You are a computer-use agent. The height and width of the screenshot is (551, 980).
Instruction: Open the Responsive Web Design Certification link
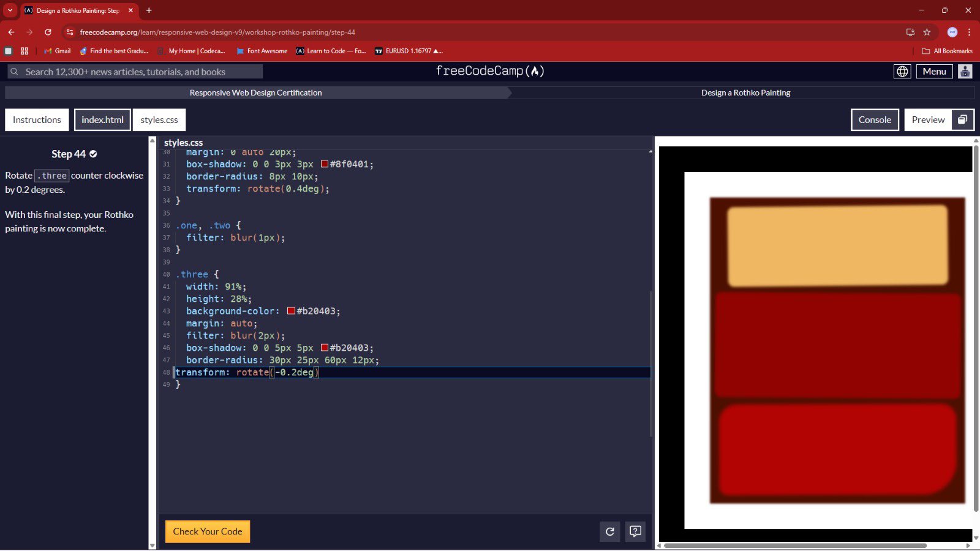tap(255, 93)
